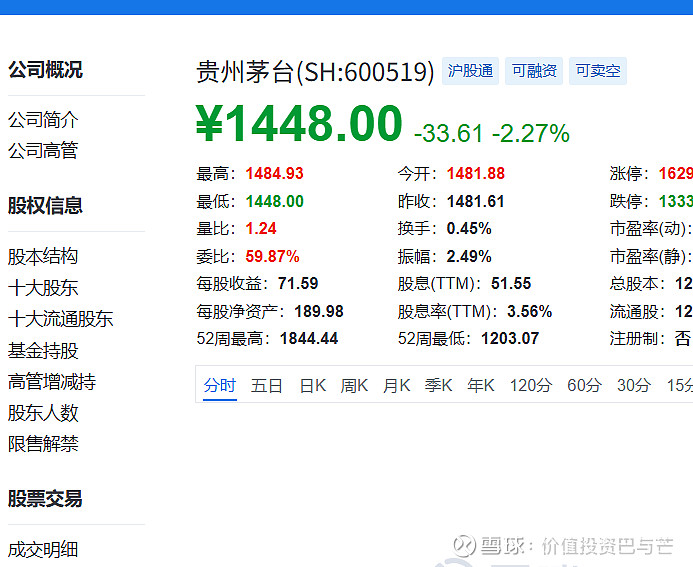Click the 量比 value 1.24
Viewport: 693px width, 567px height.
(x=261, y=229)
